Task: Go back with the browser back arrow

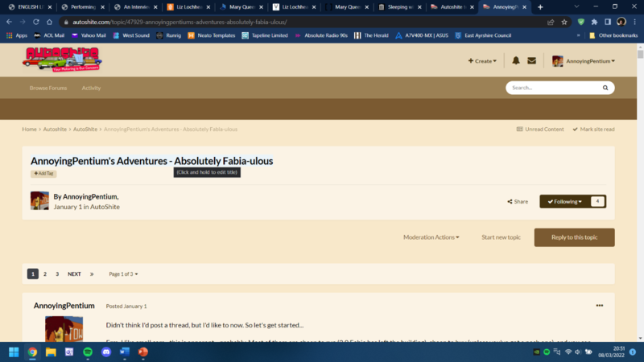Action: click(x=9, y=22)
